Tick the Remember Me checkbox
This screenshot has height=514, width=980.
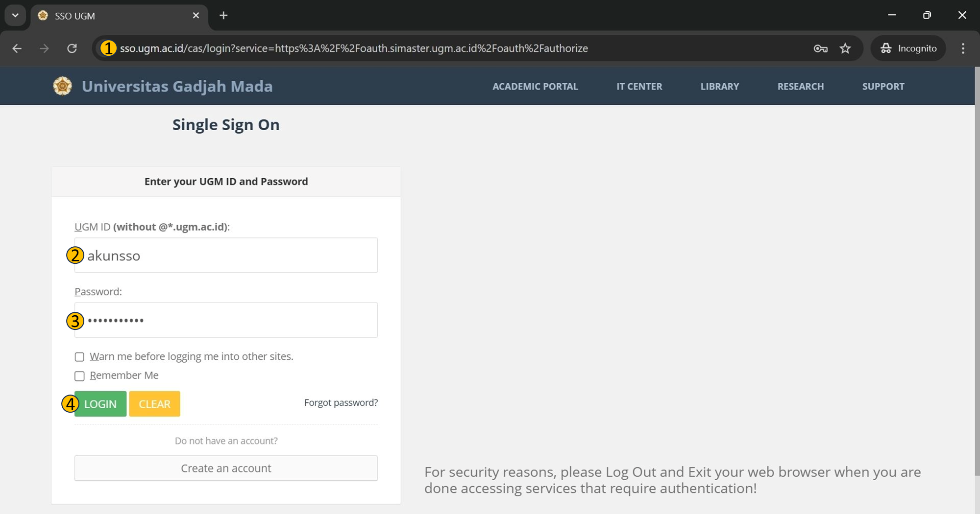pyautogui.click(x=79, y=376)
